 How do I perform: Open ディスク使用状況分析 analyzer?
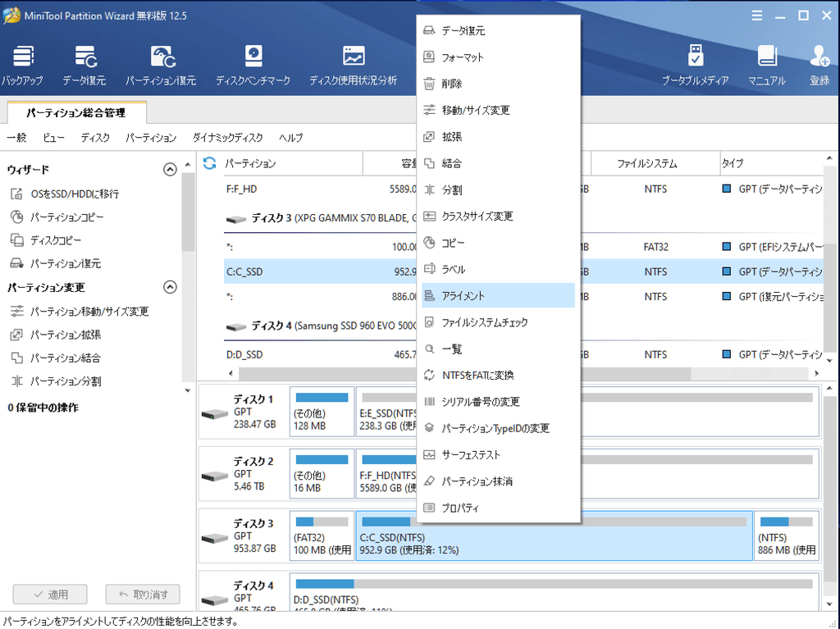[353, 66]
